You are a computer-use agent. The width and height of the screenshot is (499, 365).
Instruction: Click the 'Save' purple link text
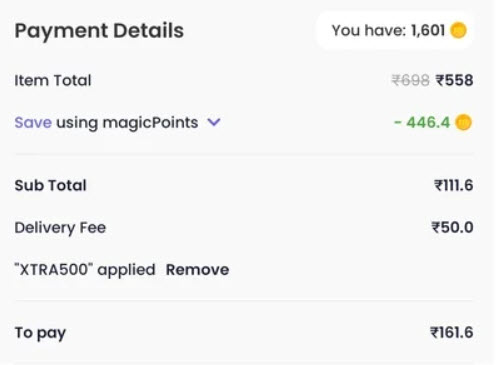point(33,122)
